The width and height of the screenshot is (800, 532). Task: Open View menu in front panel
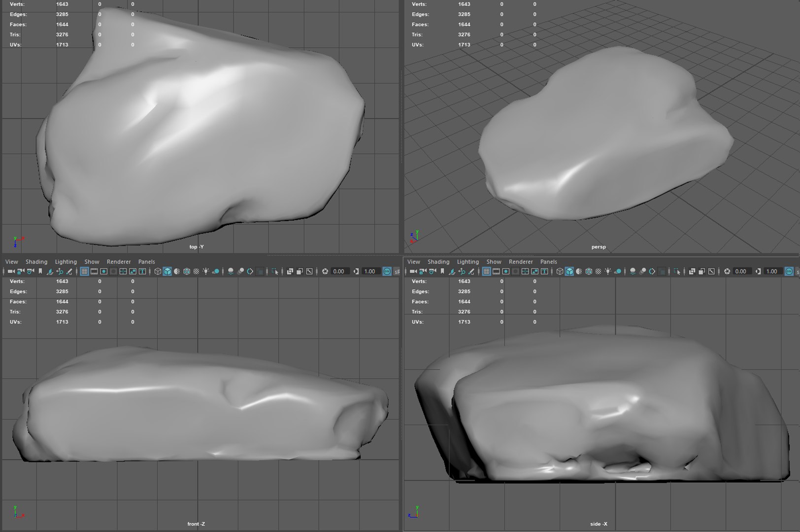pos(11,262)
